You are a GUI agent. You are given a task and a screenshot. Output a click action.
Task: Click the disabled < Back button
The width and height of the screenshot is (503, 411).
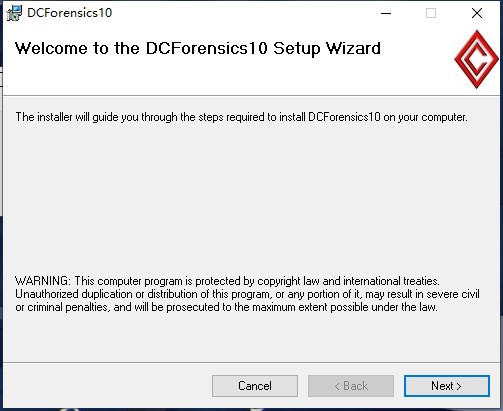351,386
